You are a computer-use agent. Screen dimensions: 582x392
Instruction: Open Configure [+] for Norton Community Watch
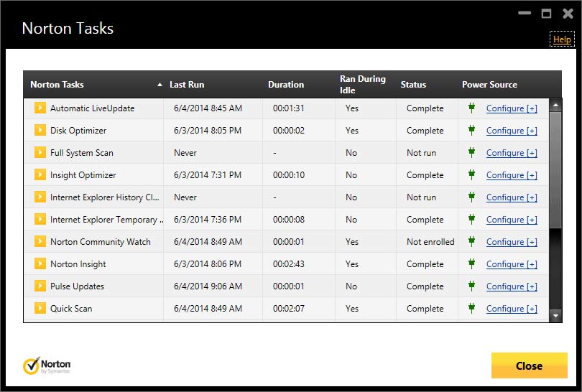tap(512, 242)
